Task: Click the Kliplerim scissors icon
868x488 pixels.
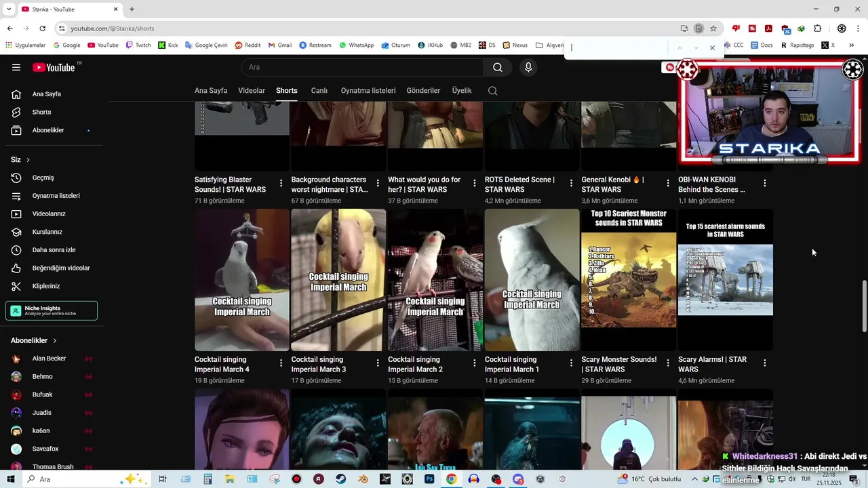Action: (16, 286)
